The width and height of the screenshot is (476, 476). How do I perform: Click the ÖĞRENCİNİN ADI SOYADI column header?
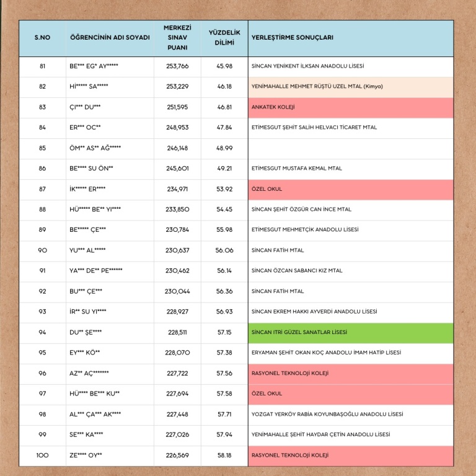click(110, 38)
